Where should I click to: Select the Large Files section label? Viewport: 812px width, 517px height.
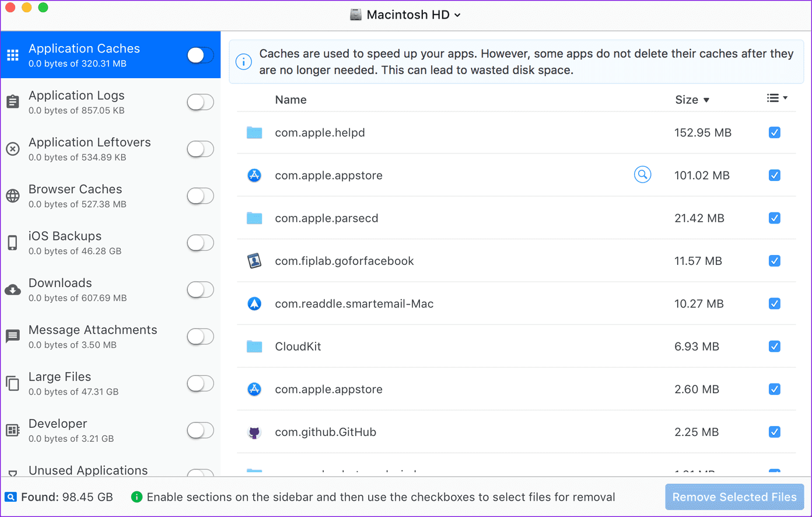pyautogui.click(x=60, y=377)
